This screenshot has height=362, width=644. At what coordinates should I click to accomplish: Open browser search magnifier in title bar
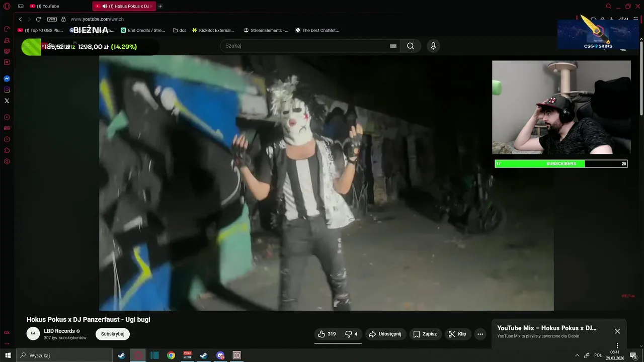(x=608, y=6)
